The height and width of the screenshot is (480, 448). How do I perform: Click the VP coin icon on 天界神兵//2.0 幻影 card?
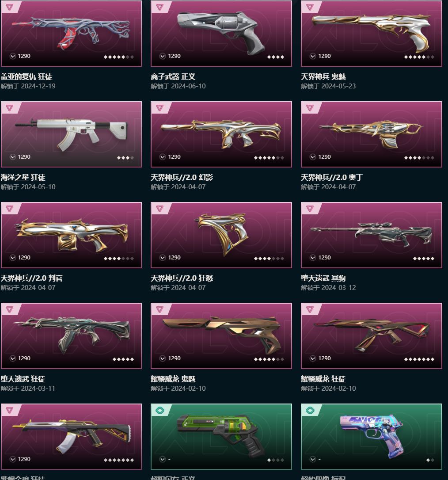[x=163, y=157]
